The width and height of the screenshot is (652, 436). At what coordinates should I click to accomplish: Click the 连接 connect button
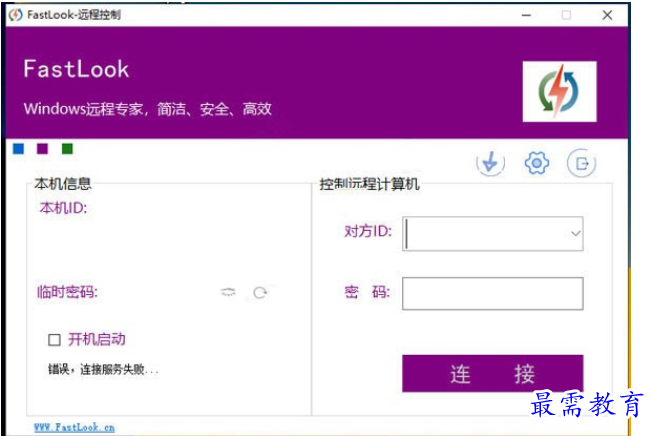pyautogui.click(x=493, y=373)
